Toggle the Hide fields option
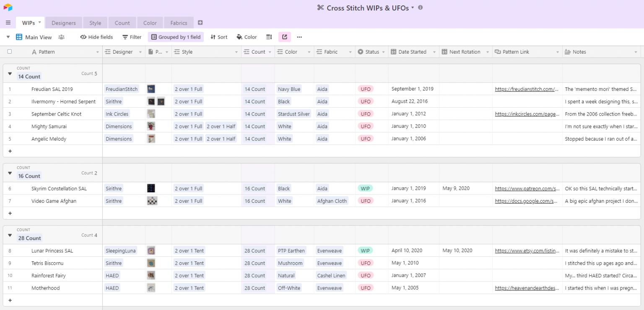The height and width of the screenshot is (310, 644). [96, 37]
